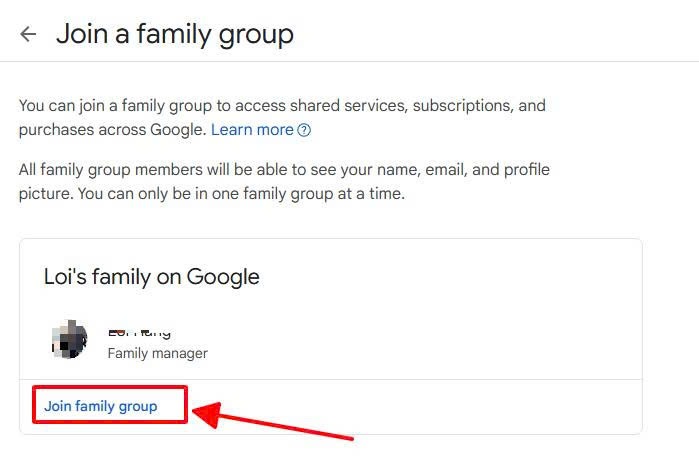Select the "Loi's family on Google" heading
This screenshot has width=699, height=471.
click(x=152, y=277)
